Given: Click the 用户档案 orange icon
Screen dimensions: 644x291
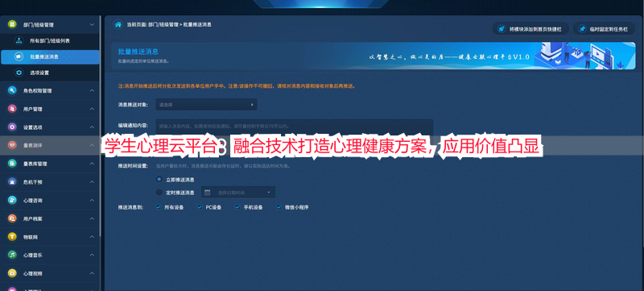Looking at the screenshot, I should tap(12, 218).
